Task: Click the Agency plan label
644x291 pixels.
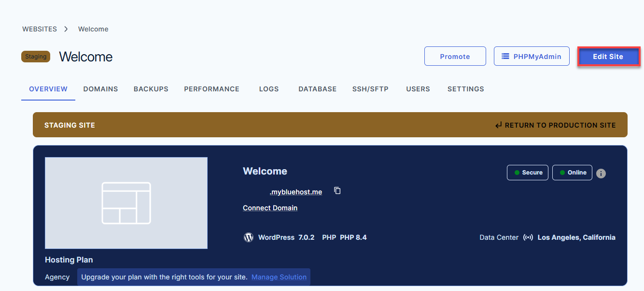Action: [x=57, y=277]
